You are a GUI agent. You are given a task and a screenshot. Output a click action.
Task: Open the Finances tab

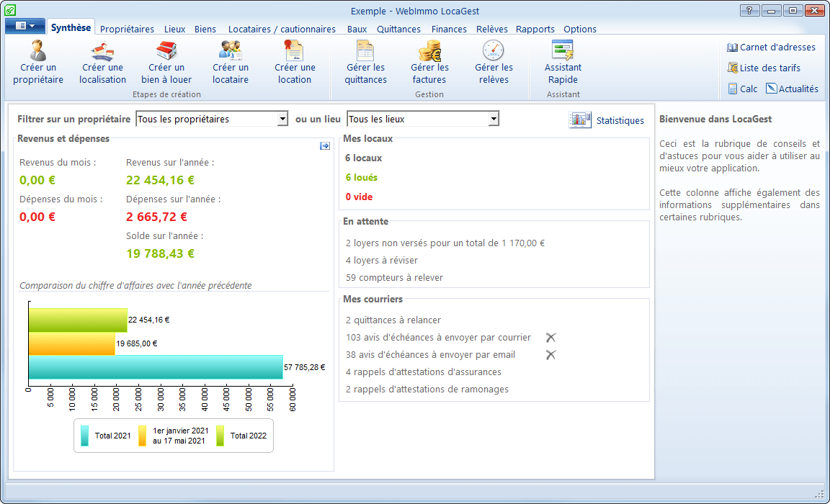(x=449, y=30)
